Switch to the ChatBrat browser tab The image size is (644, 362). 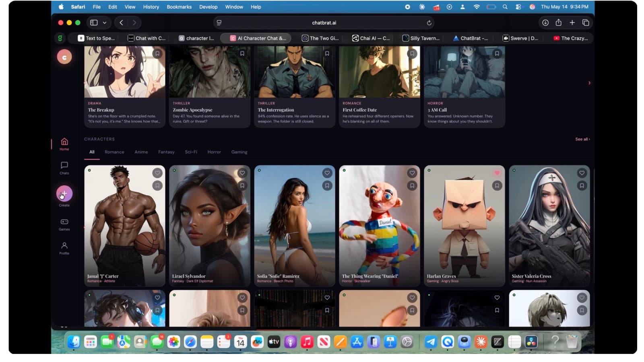[470, 38]
